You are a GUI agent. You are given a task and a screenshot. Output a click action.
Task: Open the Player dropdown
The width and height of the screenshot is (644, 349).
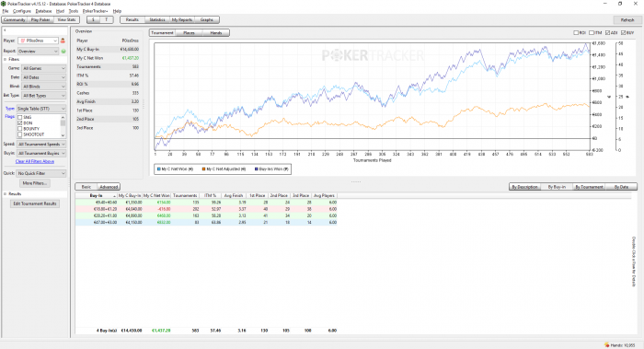click(39, 41)
